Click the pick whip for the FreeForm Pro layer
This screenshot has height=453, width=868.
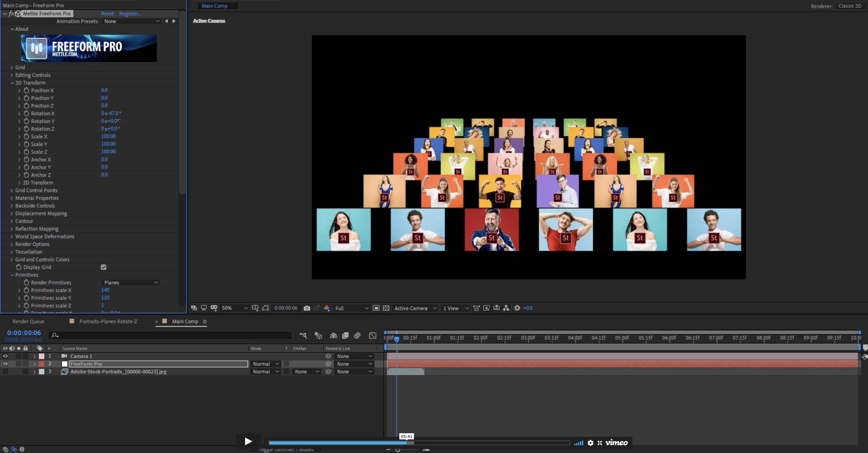coord(328,364)
